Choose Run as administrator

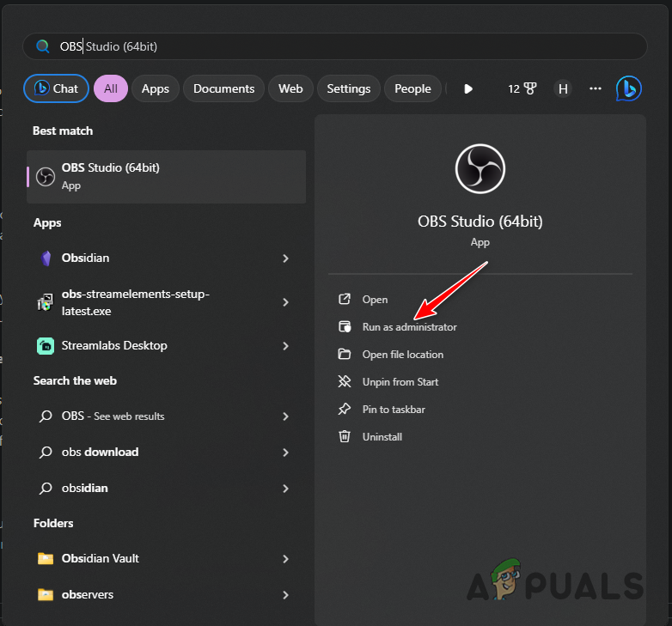(x=410, y=327)
